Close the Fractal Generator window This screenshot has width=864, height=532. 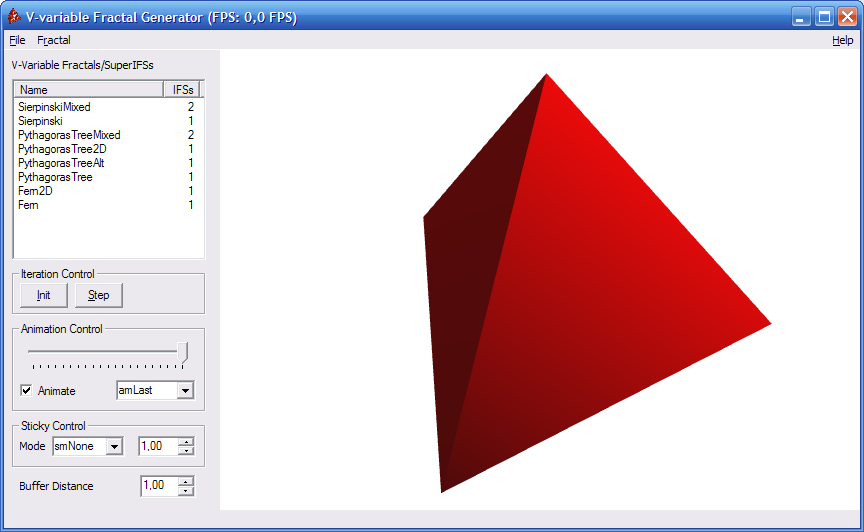[x=847, y=17]
